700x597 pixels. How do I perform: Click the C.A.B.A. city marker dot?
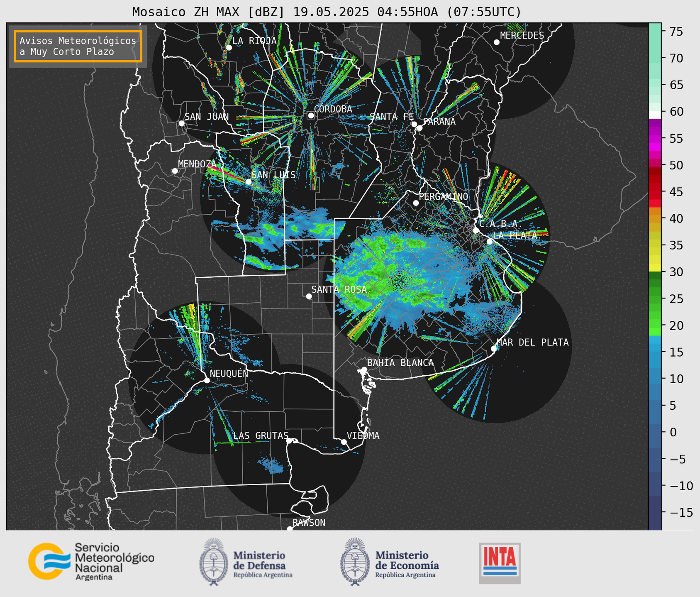(x=476, y=230)
